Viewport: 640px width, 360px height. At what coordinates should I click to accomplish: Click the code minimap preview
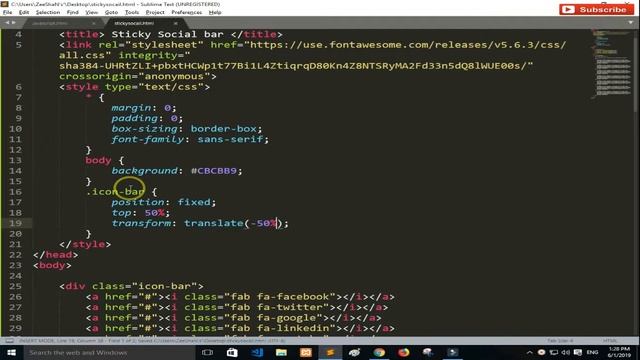[x=611, y=63]
